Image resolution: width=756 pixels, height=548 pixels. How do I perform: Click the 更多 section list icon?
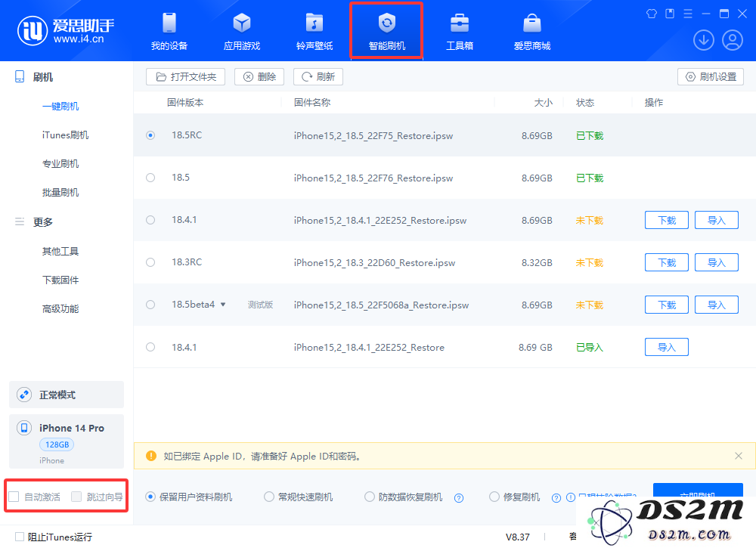coord(20,221)
